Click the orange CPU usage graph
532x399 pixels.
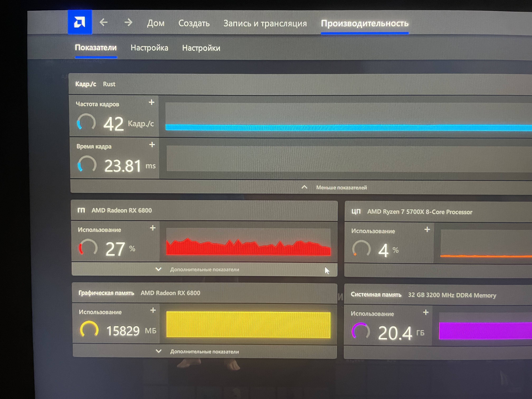pyautogui.click(x=486, y=244)
